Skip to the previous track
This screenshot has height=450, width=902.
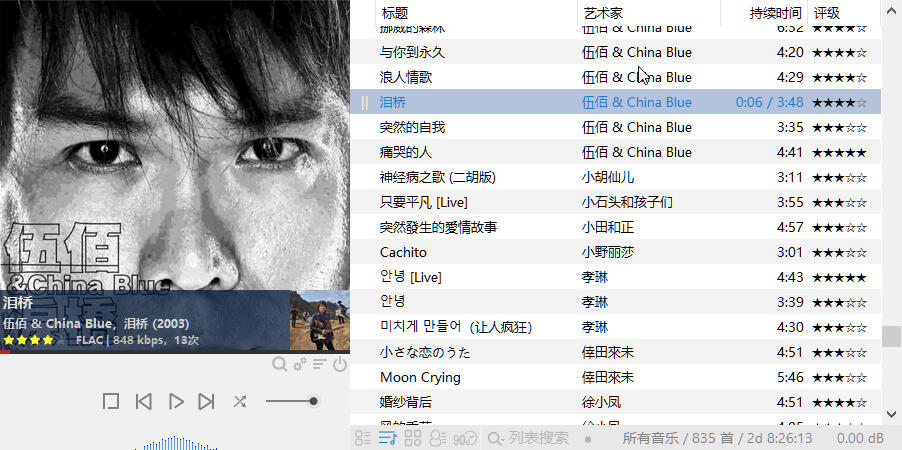[143, 401]
